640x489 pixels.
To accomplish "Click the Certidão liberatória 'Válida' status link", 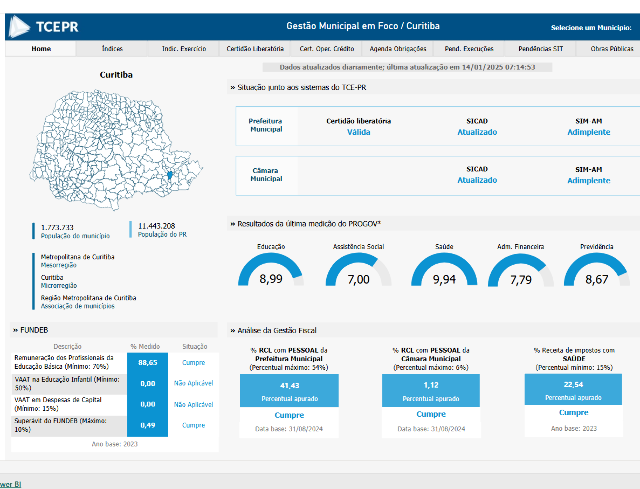I will point(358,132).
